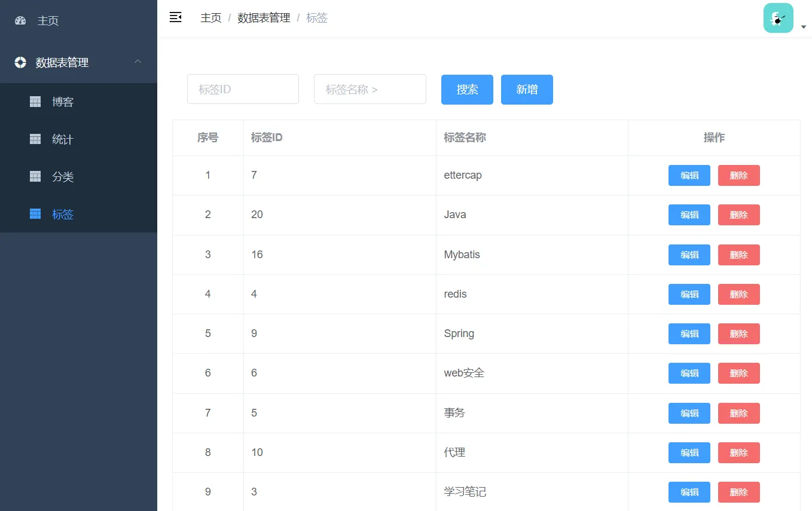Click the 标签 breadcrumb text

(317, 18)
